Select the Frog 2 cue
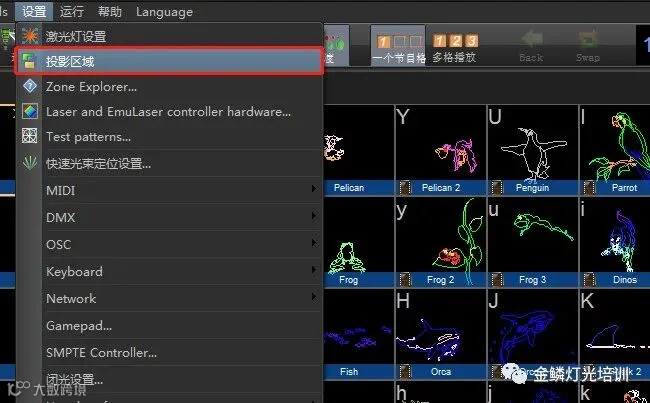 coord(441,242)
